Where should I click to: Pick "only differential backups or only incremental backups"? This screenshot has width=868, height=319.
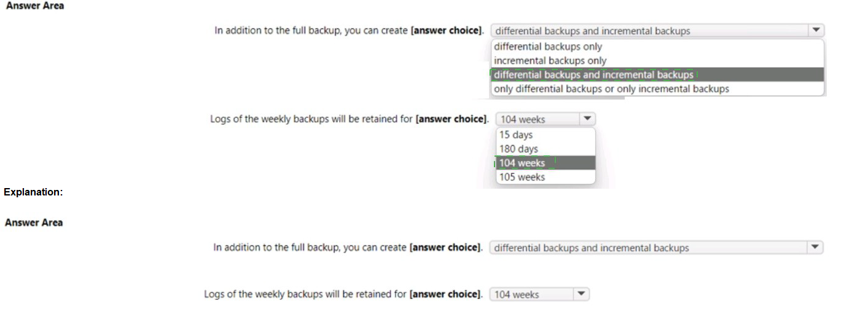pyautogui.click(x=611, y=89)
